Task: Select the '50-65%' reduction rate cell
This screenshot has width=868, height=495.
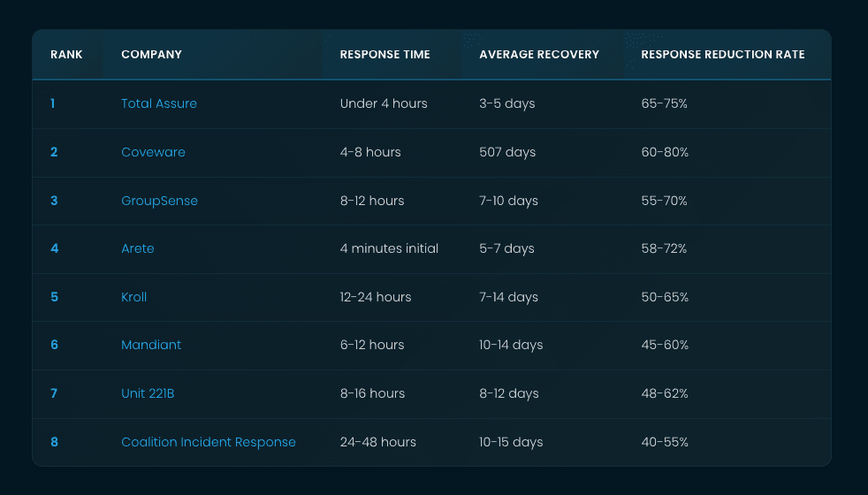Action: tap(665, 297)
